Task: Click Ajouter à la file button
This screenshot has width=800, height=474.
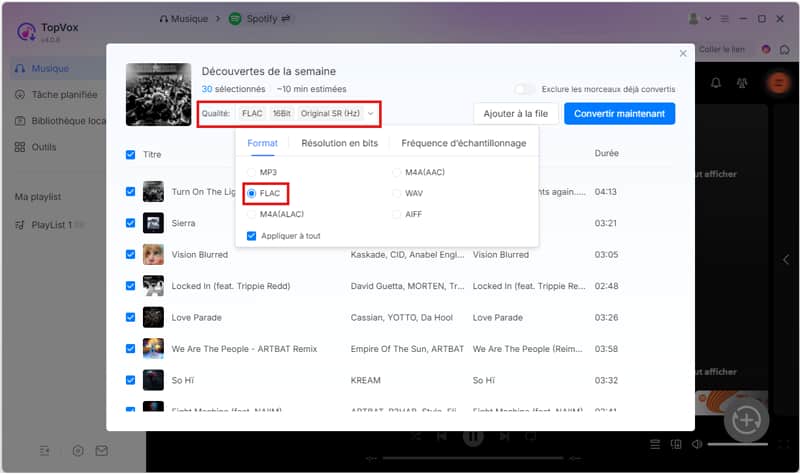Action: pos(515,114)
